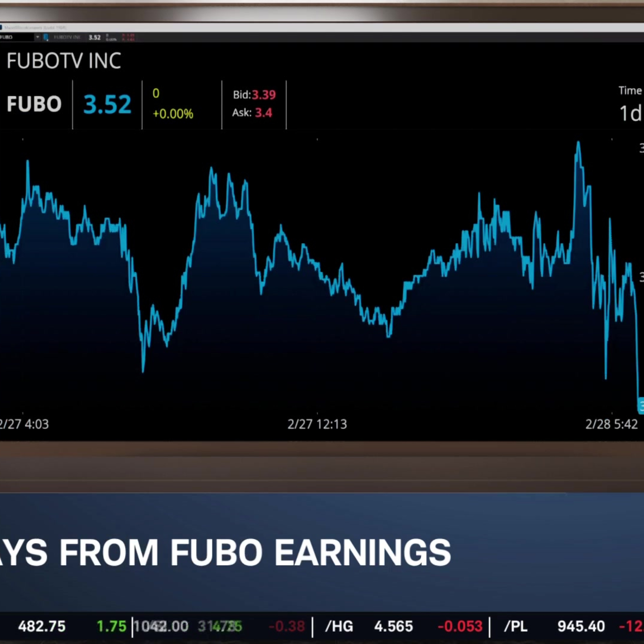Image resolution: width=644 pixels, height=644 pixels.
Task: Click the Bid price 3.39
Action: [263, 95]
